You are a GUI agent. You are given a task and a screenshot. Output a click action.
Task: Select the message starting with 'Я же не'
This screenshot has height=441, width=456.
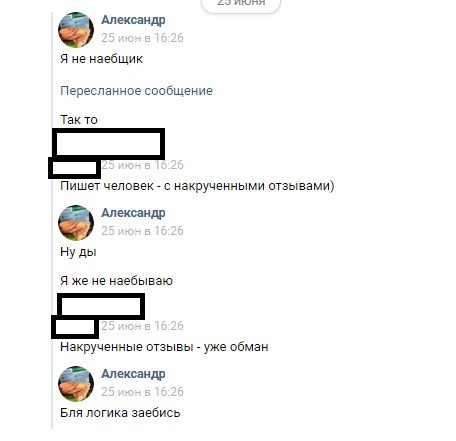tap(116, 281)
